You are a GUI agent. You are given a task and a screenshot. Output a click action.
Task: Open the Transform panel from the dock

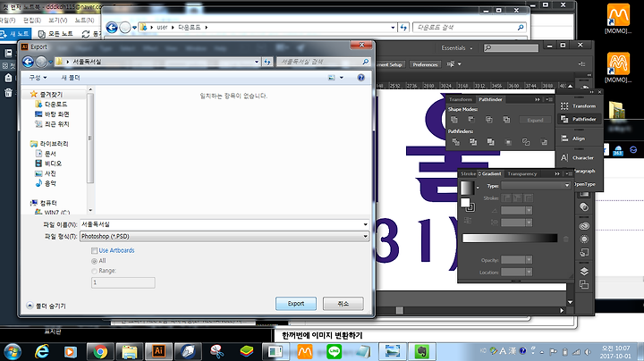(x=579, y=105)
